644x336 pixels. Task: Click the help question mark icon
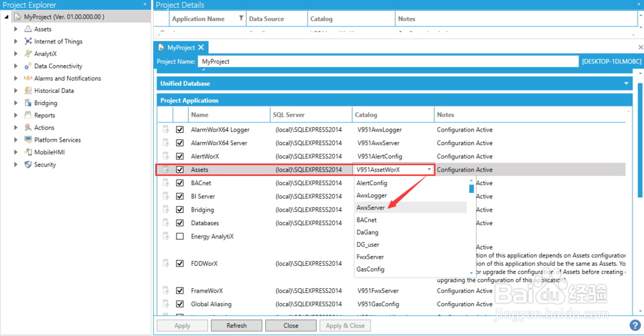[635, 325]
